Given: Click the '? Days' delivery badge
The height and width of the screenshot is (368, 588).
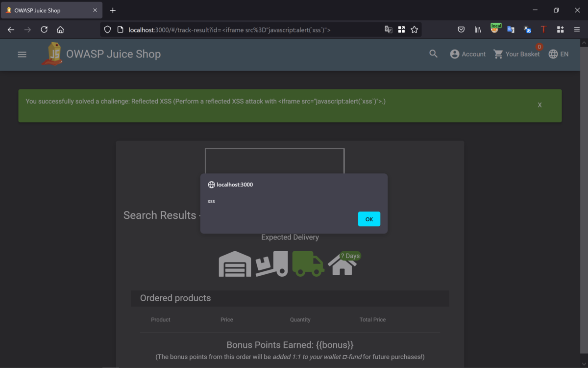Looking at the screenshot, I should (350, 256).
